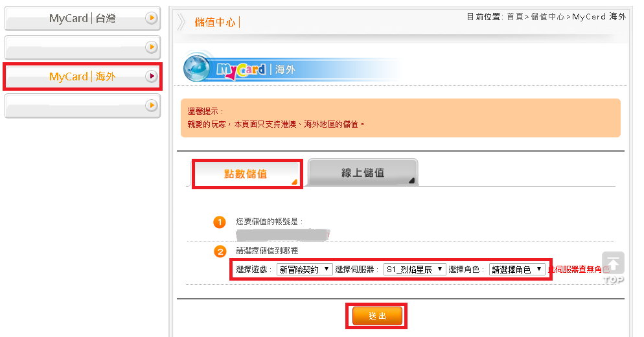The height and width of the screenshot is (337, 644).
Task: Select the MyCard 海外 sidebar menu item
Action: pyautogui.click(x=81, y=76)
